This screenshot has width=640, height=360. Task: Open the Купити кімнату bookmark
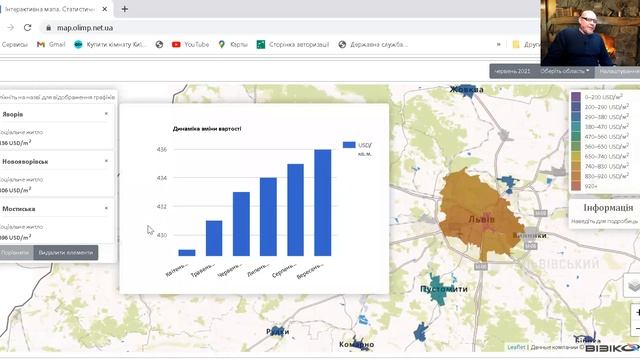coord(110,44)
